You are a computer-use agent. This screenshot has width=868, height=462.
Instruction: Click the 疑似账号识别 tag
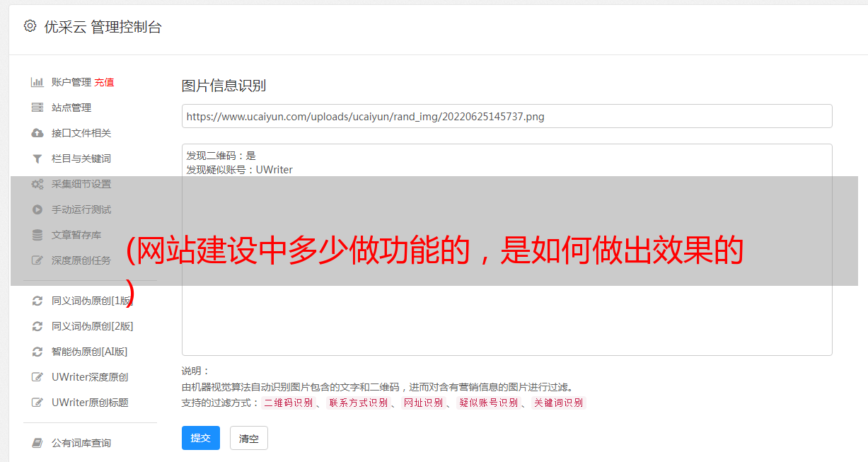point(488,403)
